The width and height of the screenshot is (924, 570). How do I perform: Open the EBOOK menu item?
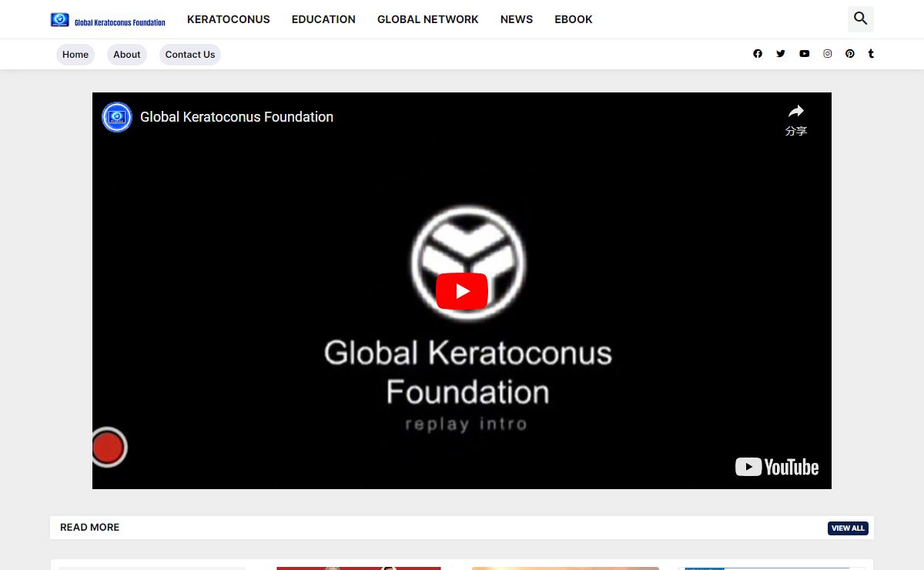tap(574, 19)
